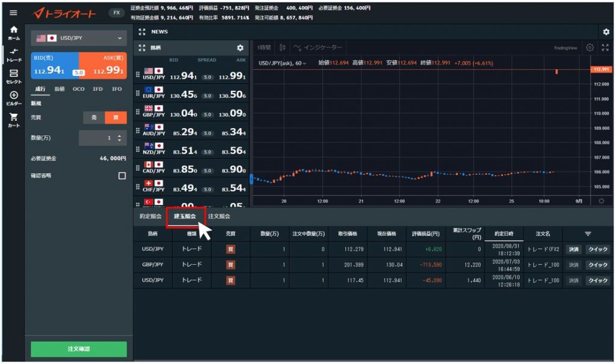The height and width of the screenshot is (364, 616).
Task: Select AUD/JPY in rates list
Action: (191, 131)
